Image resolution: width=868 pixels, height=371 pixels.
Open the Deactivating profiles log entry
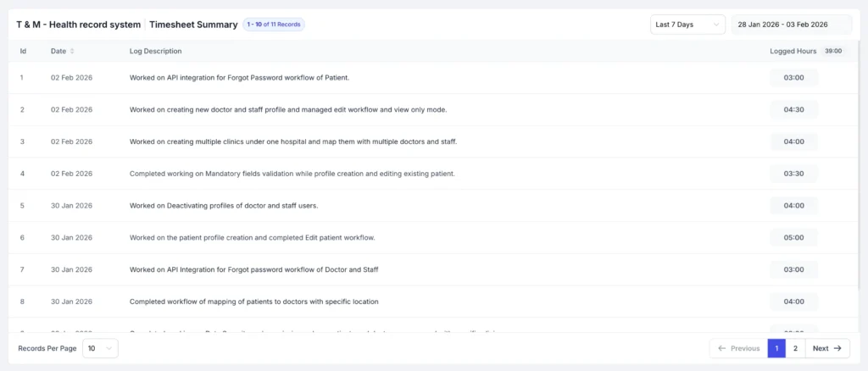click(223, 206)
